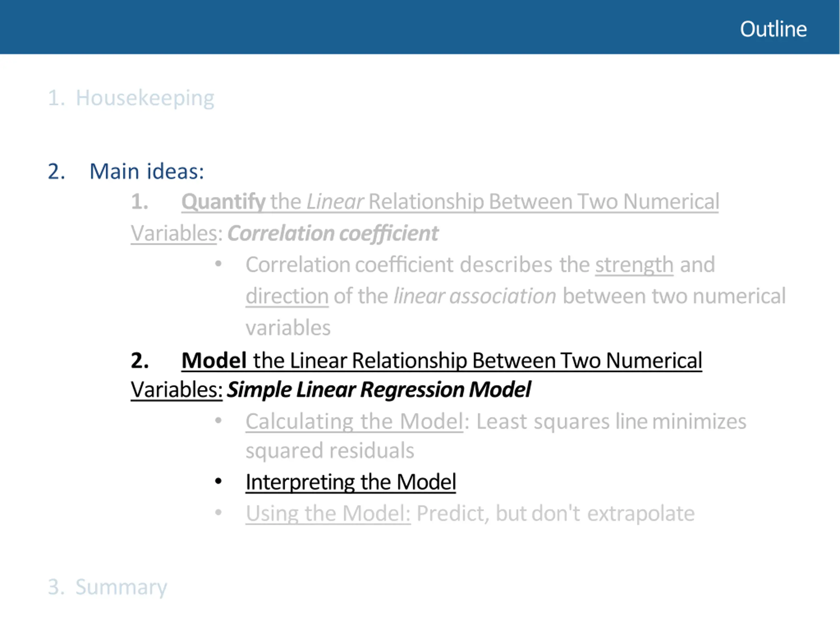Image resolution: width=840 pixels, height=631 pixels.
Task: Click the blue header banner
Action: click(x=420, y=27)
